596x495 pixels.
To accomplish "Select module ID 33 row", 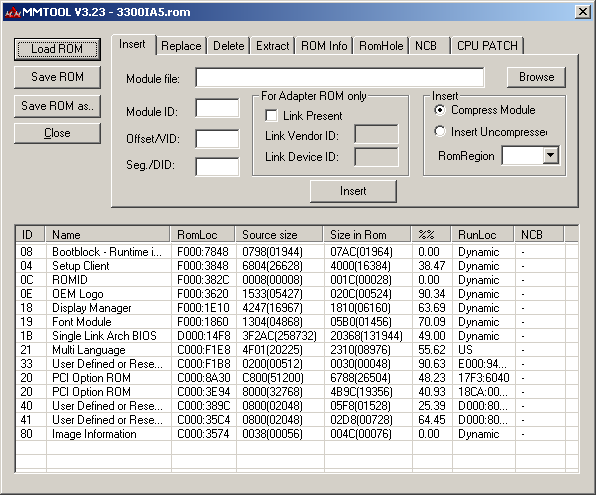I will 297,364.
